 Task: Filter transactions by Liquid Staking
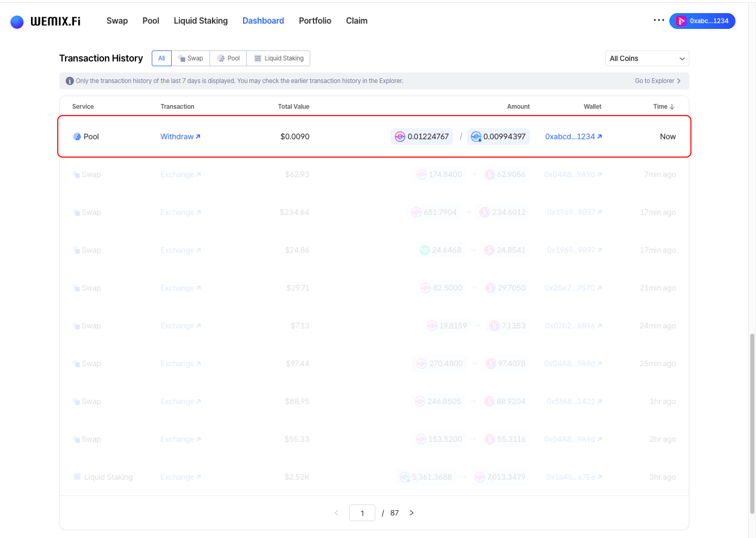tap(278, 58)
